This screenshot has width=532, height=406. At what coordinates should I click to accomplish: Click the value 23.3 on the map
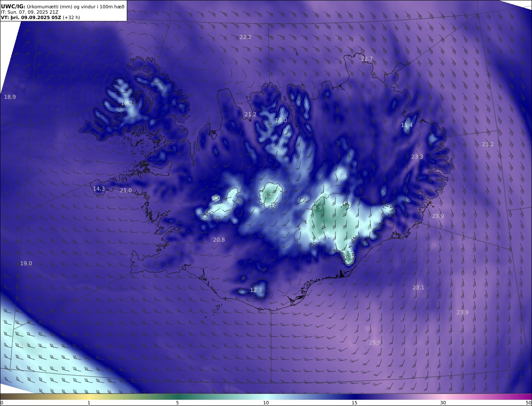417,157
